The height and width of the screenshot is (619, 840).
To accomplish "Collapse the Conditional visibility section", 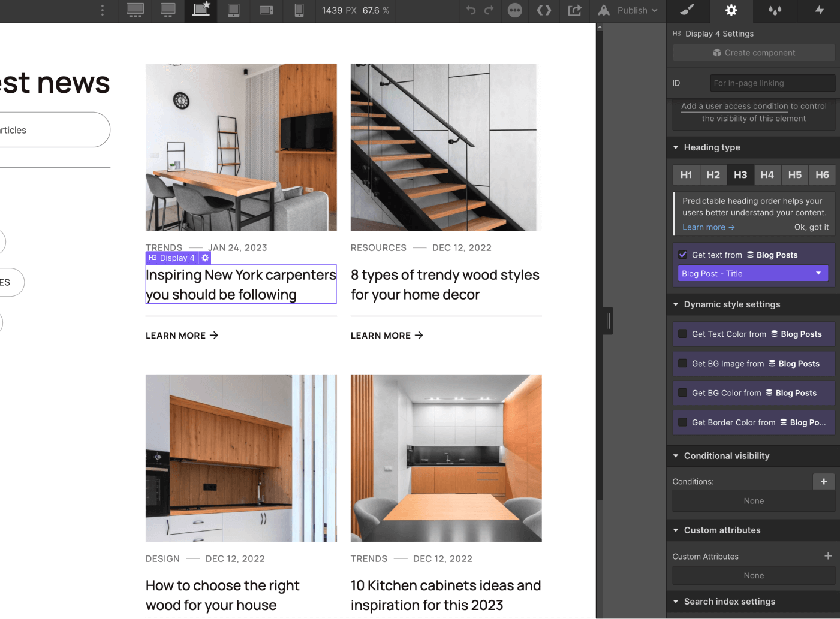I will (676, 456).
